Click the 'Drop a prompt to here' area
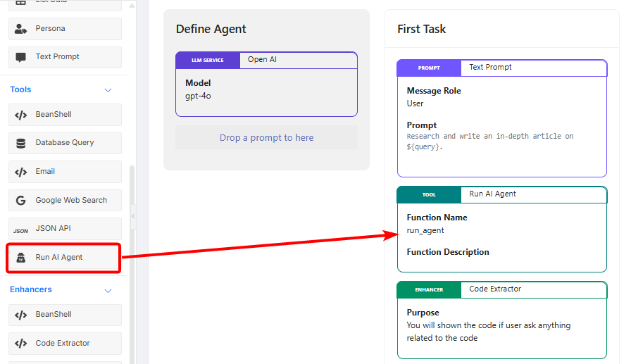 pyautogui.click(x=266, y=138)
